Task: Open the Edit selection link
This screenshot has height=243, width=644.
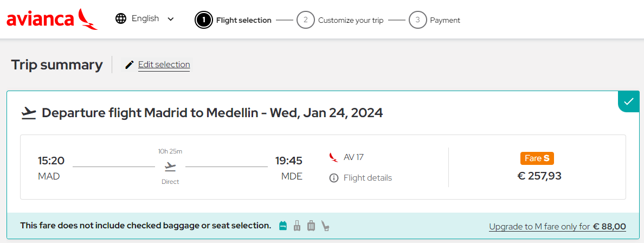Action: [164, 65]
